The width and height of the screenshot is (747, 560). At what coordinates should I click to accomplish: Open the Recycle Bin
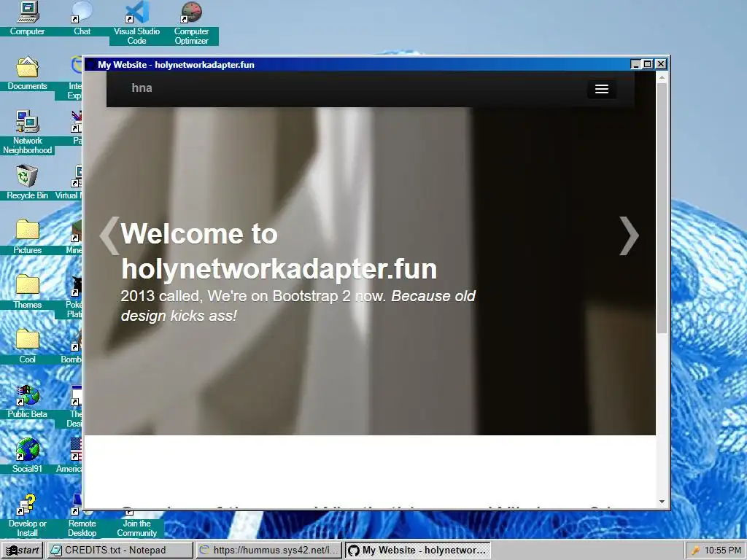27,182
